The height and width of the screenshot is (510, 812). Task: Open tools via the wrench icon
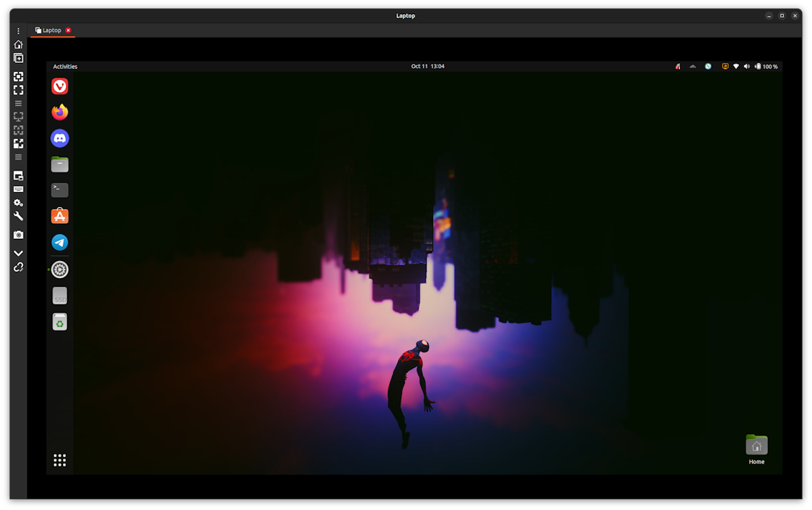coord(18,216)
